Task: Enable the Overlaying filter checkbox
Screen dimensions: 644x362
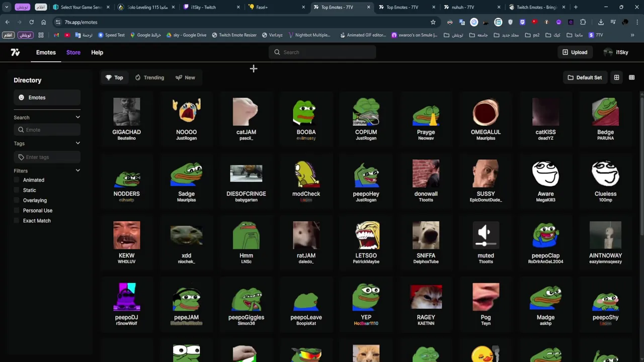Action: click(x=17, y=200)
